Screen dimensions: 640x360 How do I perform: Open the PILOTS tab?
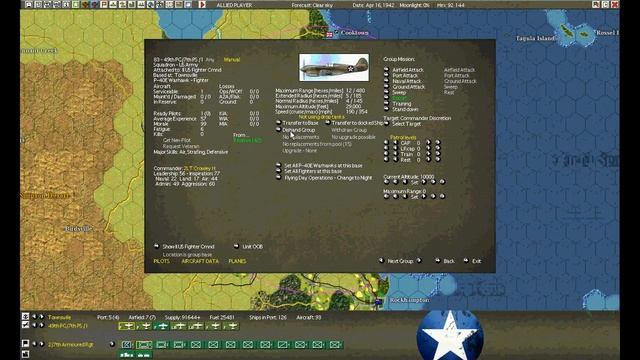point(161,261)
